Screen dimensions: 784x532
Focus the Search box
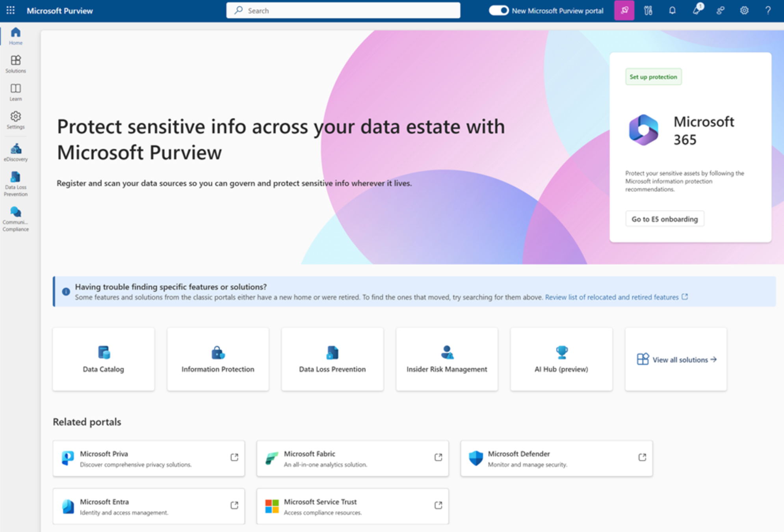[343, 11]
